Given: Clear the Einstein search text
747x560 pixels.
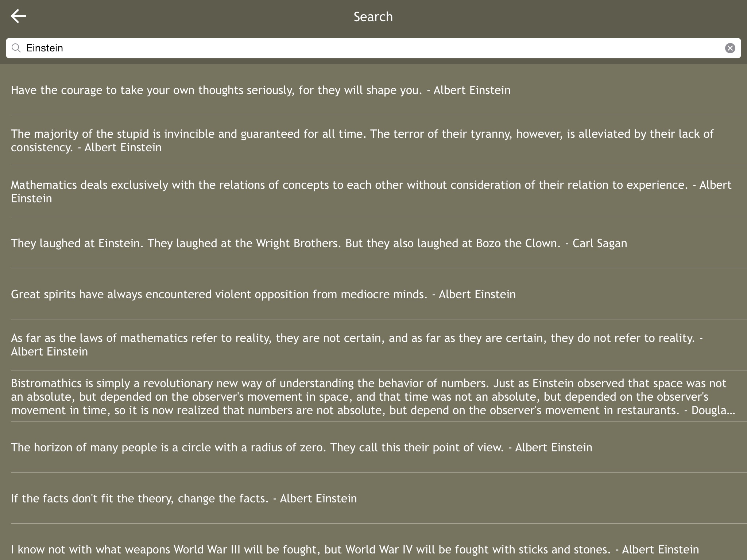Looking at the screenshot, I should (730, 48).
